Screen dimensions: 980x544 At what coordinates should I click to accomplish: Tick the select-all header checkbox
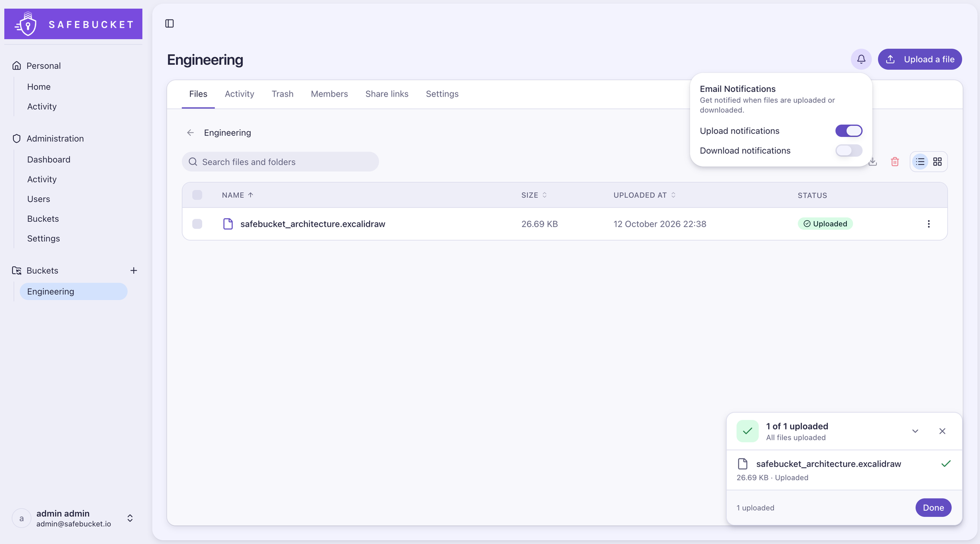(x=197, y=195)
